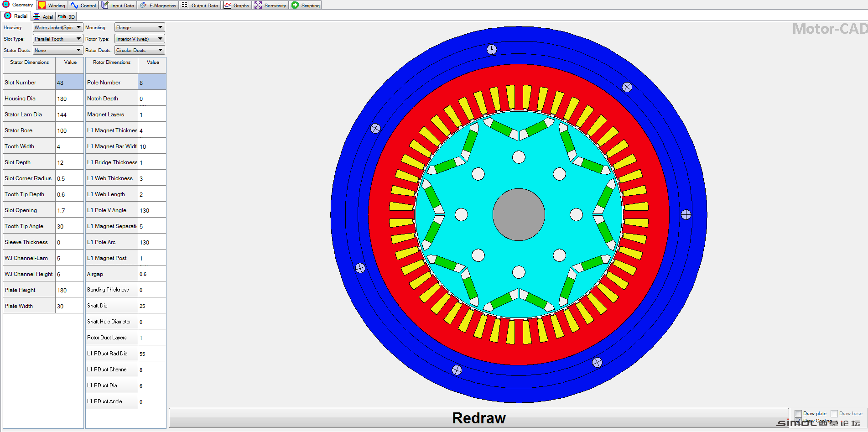Click the Axial view icon
868x432 pixels.
tap(36, 16)
